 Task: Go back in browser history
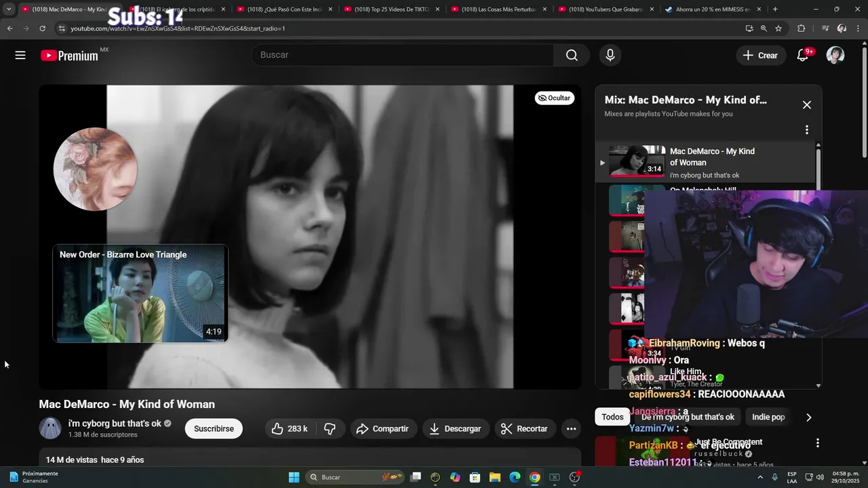point(9,28)
